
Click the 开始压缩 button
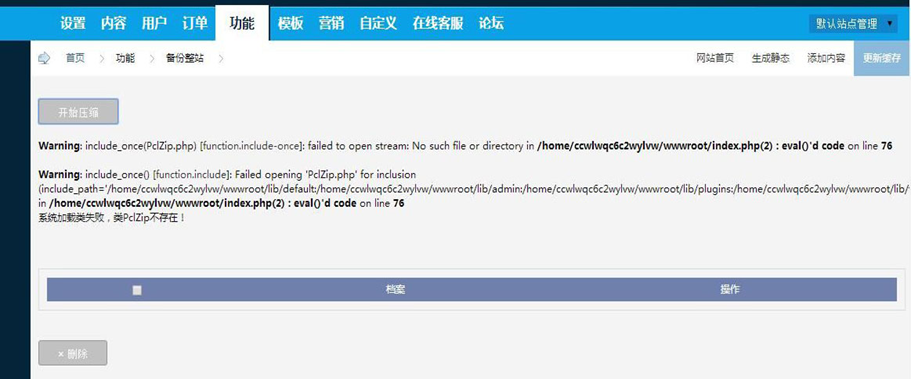tap(78, 112)
